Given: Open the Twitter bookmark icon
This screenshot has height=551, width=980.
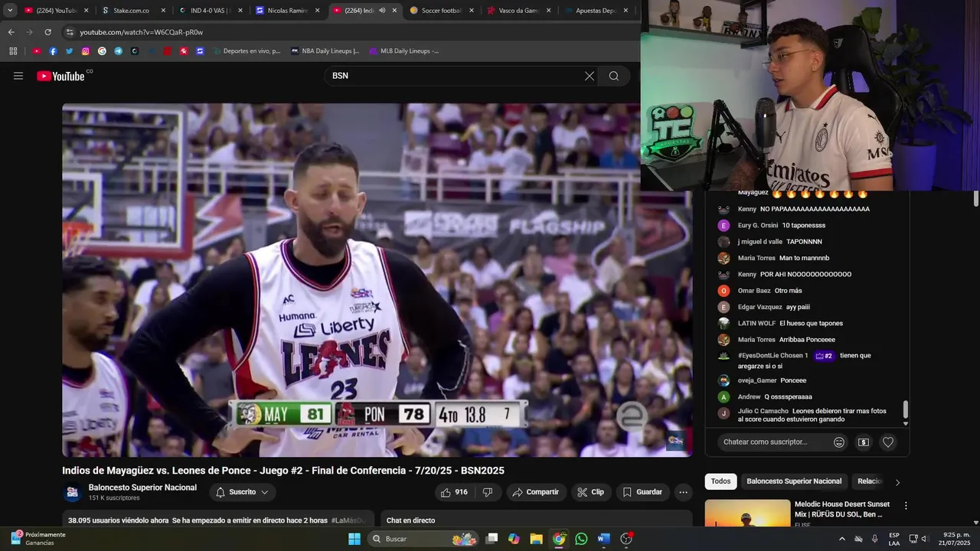Looking at the screenshot, I should [x=69, y=51].
